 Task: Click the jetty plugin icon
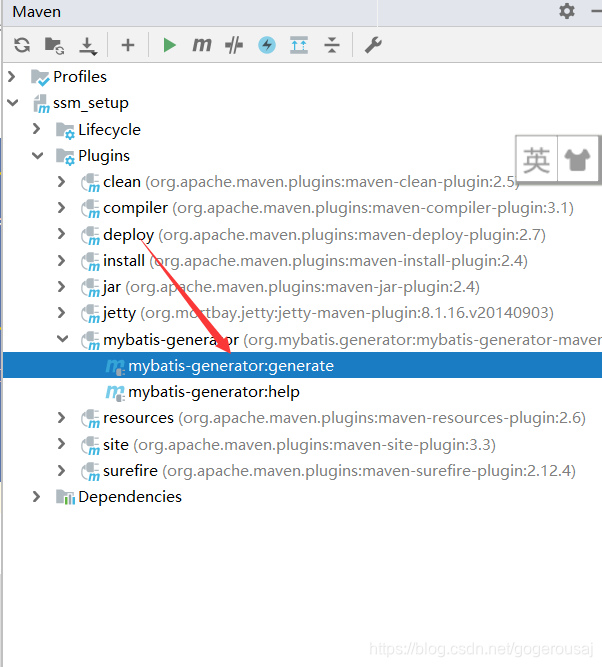(90, 314)
